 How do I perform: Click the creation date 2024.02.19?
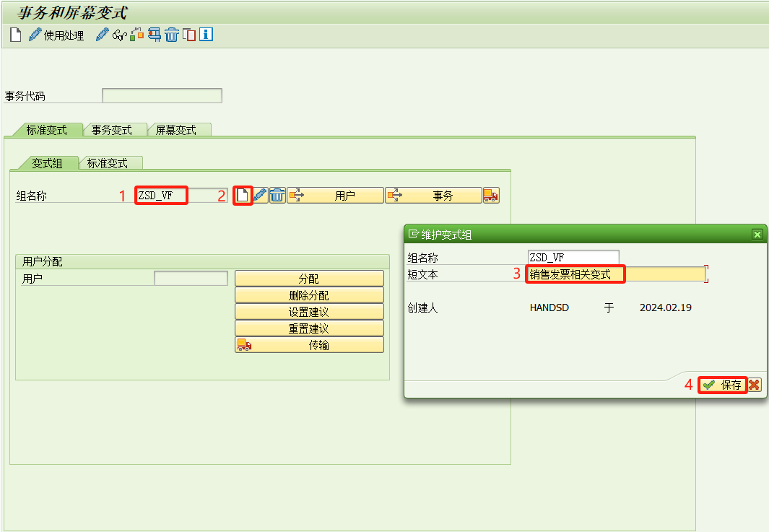point(666,308)
